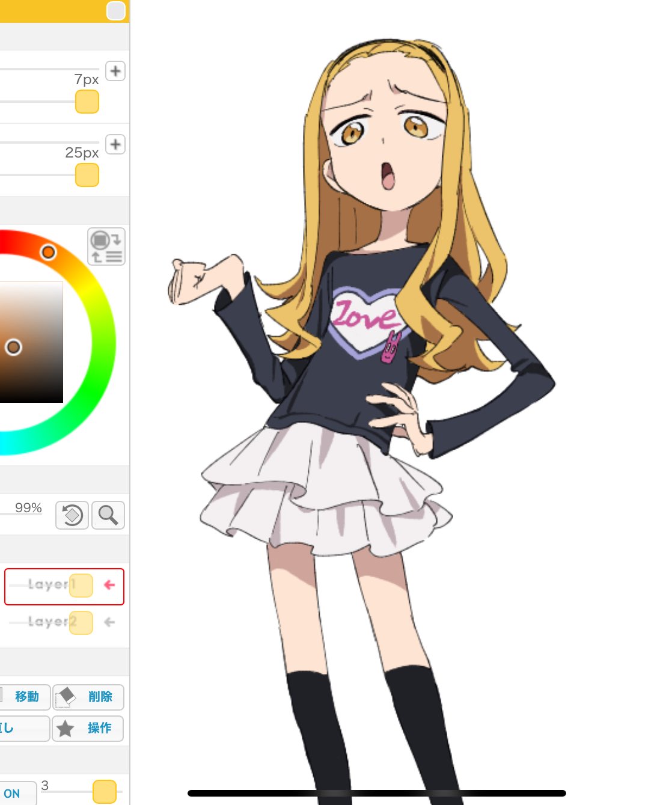Open the color palette swap icon
672x805 pixels.
106,246
